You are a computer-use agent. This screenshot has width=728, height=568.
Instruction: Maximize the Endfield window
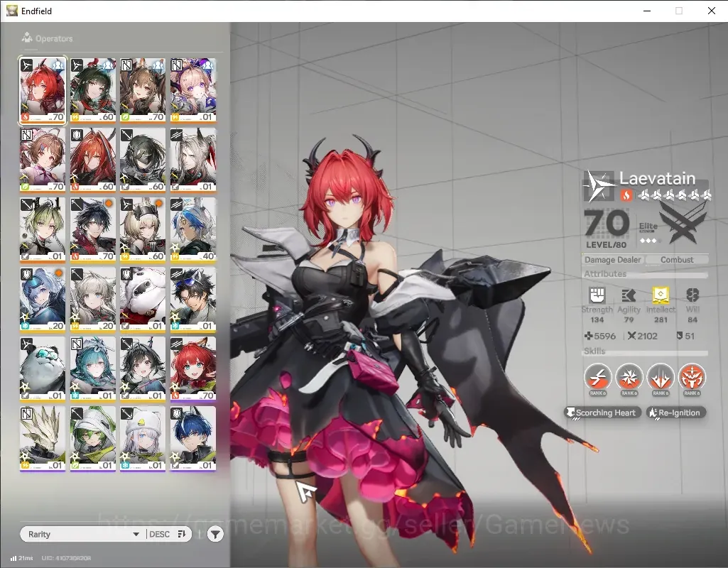[679, 11]
